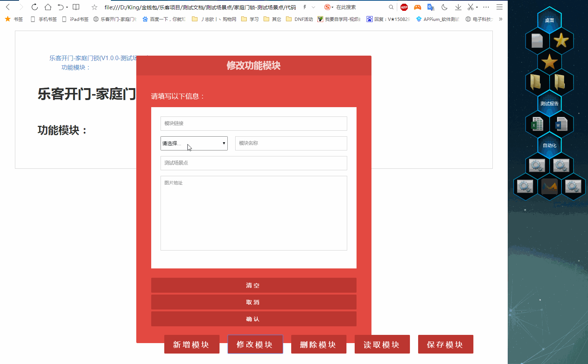This screenshot has width=588, height=364.
Task: Expand hidden bookmarks with double chevron
Action: click(x=501, y=19)
